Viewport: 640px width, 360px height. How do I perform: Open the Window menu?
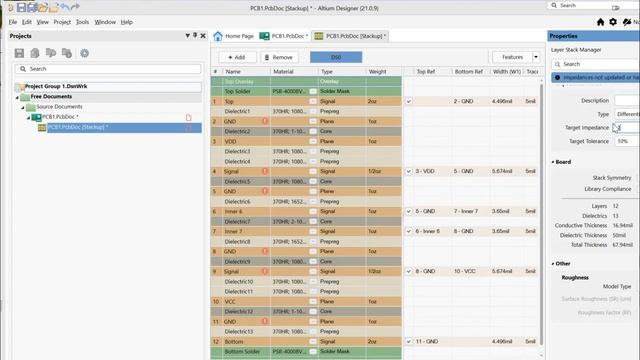(x=105, y=22)
